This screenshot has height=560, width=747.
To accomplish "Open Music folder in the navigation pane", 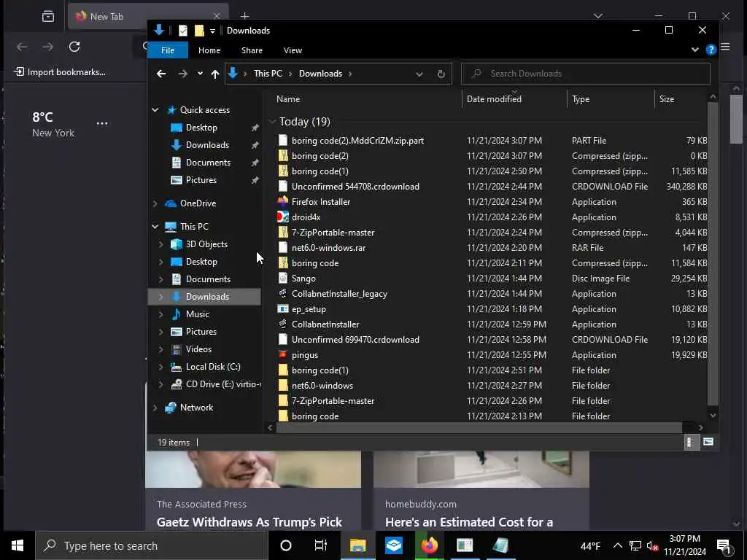I will [x=197, y=314].
